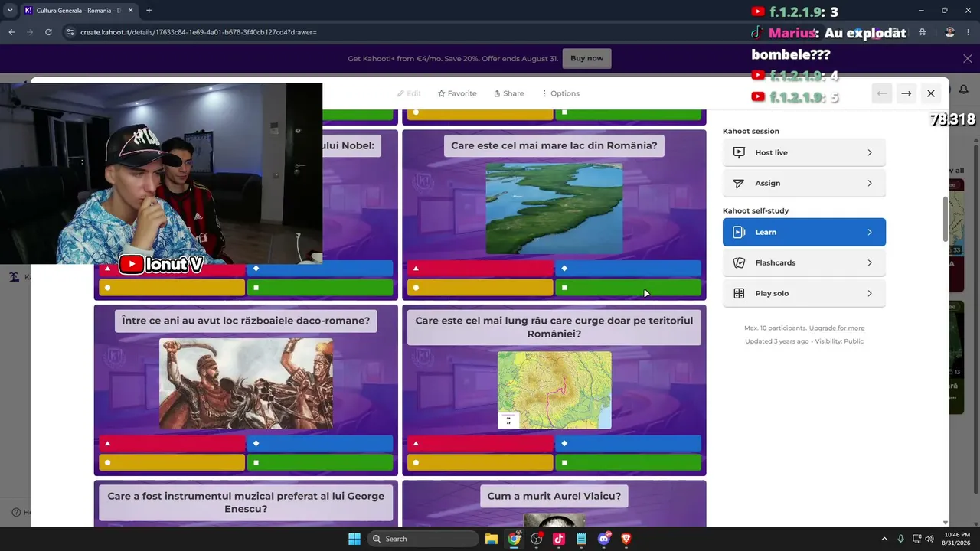Expand the Host live option chevron

(x=870, y=152)
